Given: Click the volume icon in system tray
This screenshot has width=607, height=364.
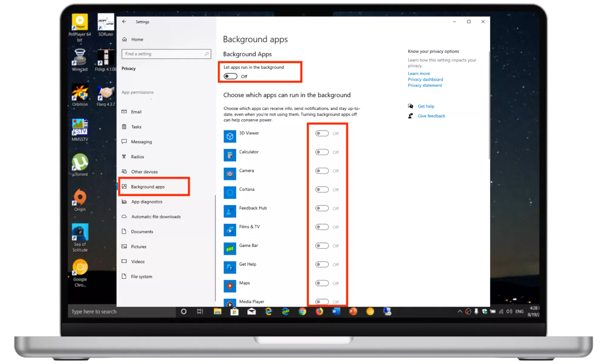Looking at the screenshot, I should [x=509, y=312].
